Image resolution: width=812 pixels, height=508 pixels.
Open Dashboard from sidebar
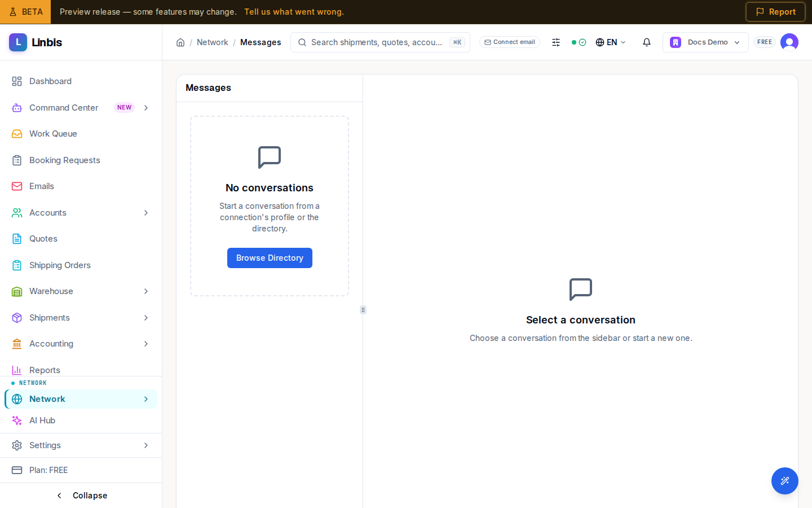coord(81,81)
